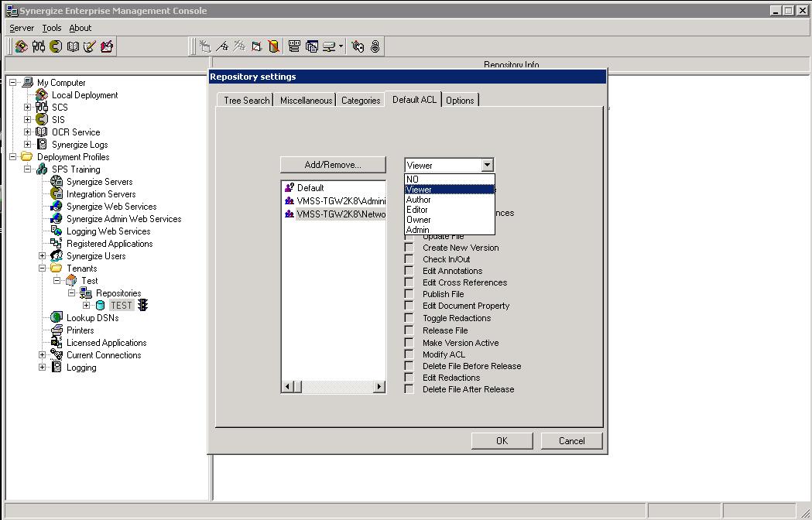Tick the Edit Cross References checkbox
Image resolution: width=812 pixels, height=520 pixels.
409,282
